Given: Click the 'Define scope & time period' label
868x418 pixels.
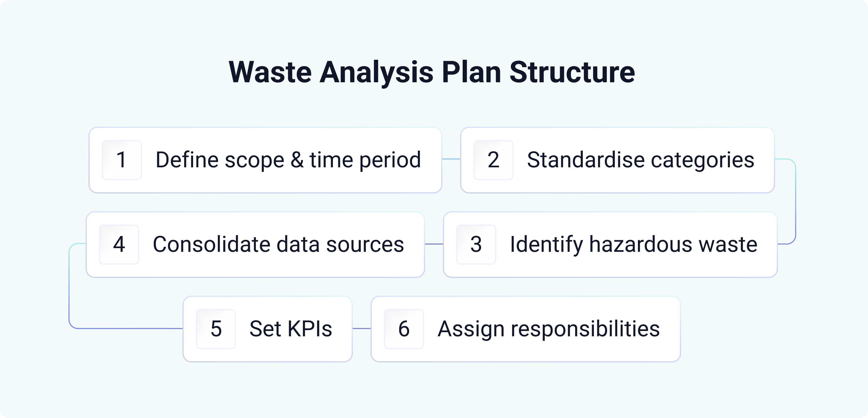Looking at the screenshot, I should [x=288, y=160].
